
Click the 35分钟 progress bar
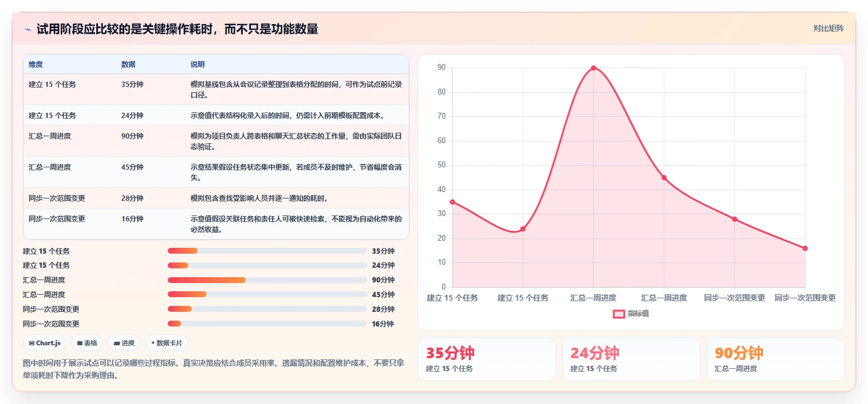pos(267,251)
